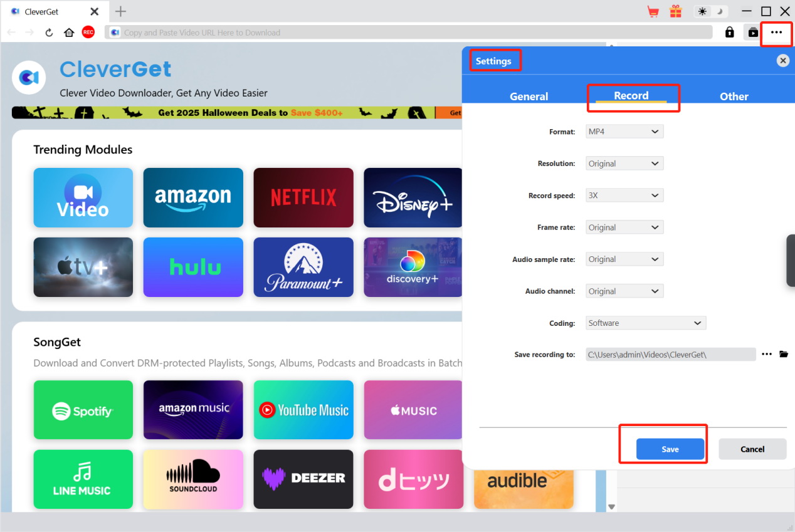The height and width of the screenshot is (532, 795).
Task: Close the Settings panel
Action: coord(782,61)
